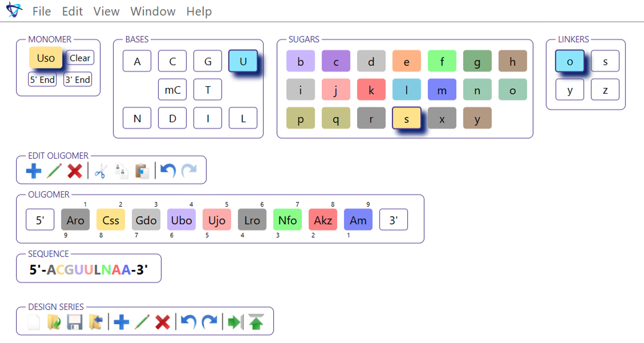Click the blue plus icon in Edit Oligomer

(34, 171)
